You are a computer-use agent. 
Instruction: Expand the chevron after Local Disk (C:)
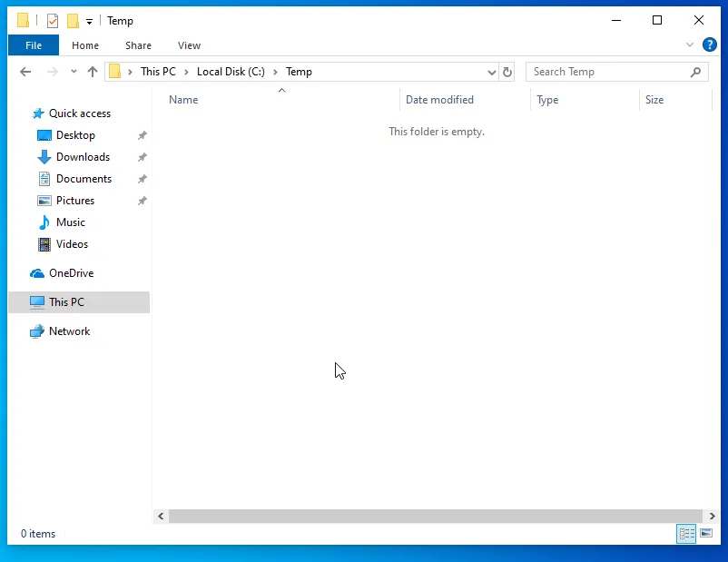click(275, 72)
